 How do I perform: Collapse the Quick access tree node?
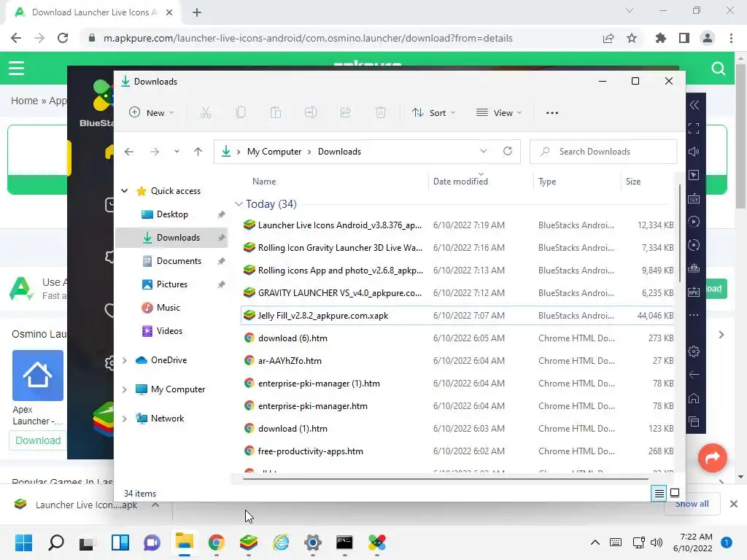point(124,191)
